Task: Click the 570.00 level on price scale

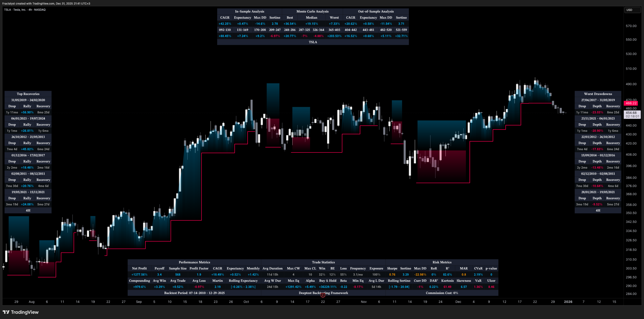Action: [x=631, y=26]
